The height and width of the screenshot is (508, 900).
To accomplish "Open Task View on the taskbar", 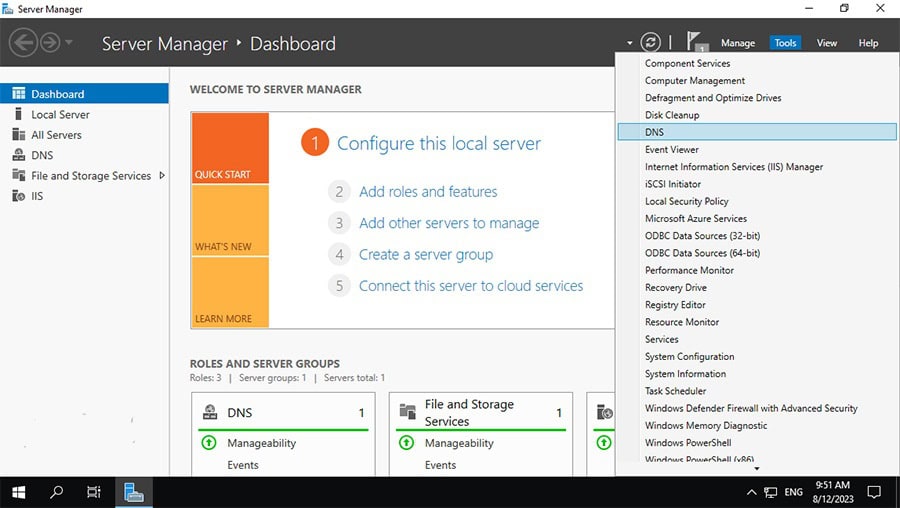I will 94,492.
